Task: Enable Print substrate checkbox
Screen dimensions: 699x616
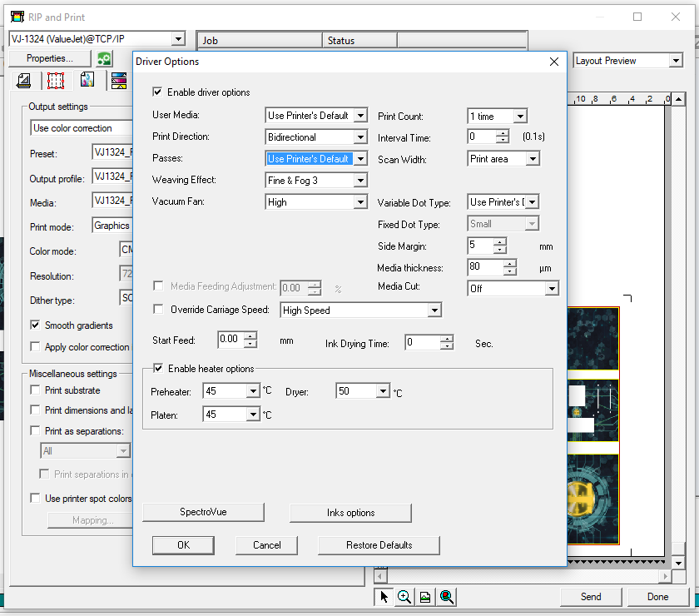Action: tap(35, 390)
